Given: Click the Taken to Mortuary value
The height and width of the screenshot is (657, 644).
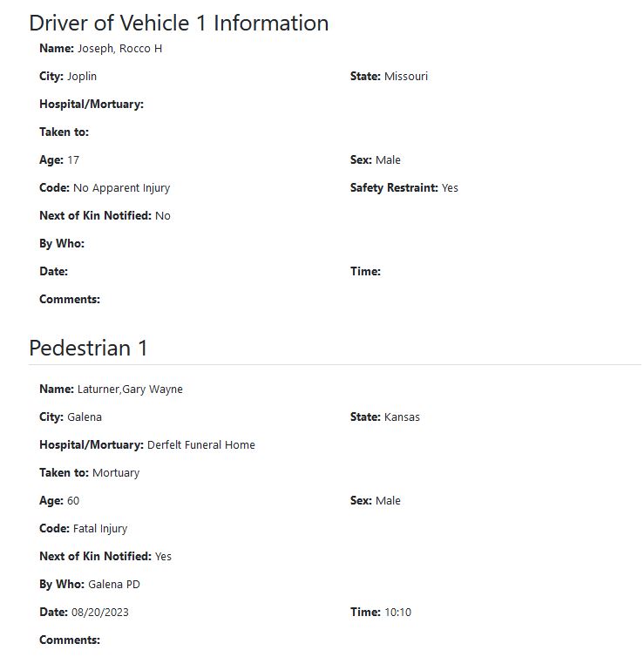Looking at the screenshot, I should [x=116, y=473].
